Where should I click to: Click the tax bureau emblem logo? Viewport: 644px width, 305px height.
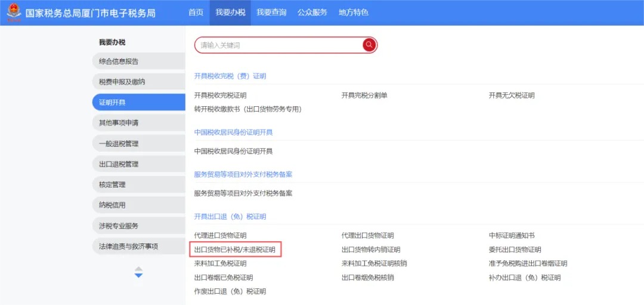coord(14,12)
